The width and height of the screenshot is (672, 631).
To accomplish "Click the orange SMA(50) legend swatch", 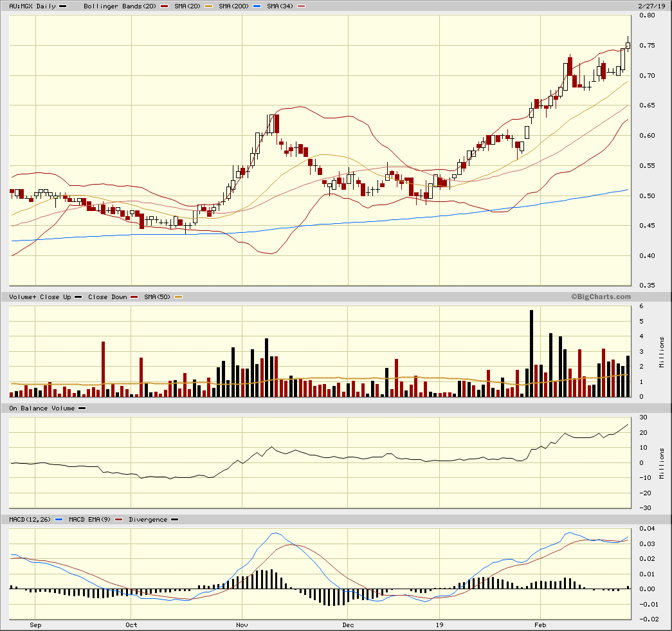I will 178,297.
